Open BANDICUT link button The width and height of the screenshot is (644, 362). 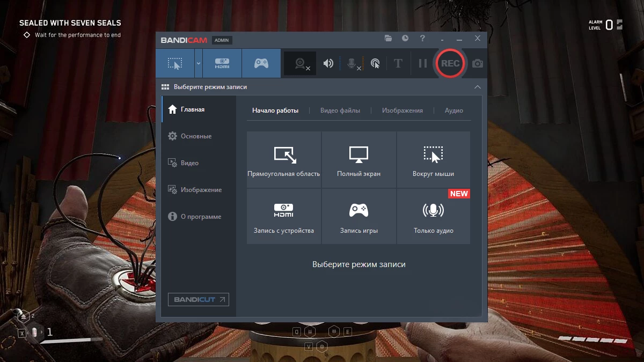(x=199, y=299)
